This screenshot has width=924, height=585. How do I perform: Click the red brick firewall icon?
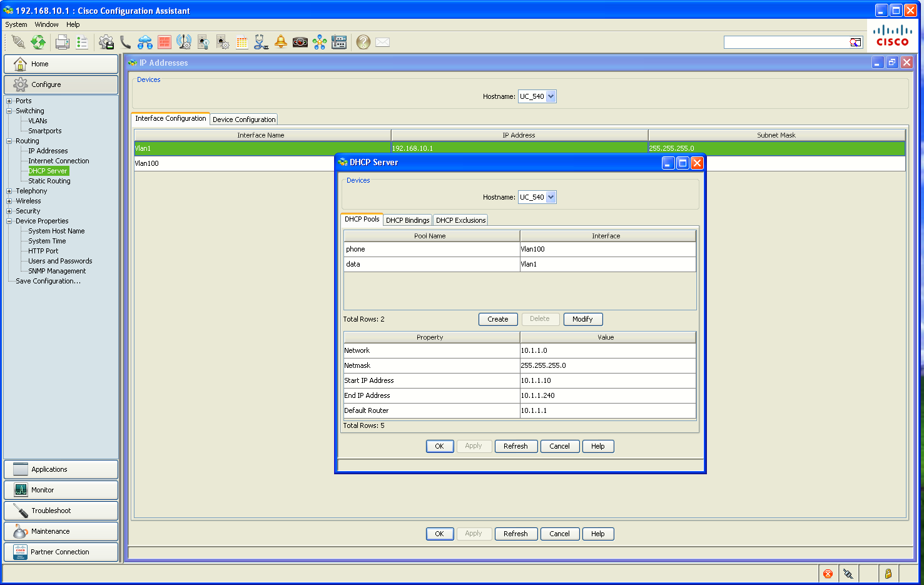point(165,42)
